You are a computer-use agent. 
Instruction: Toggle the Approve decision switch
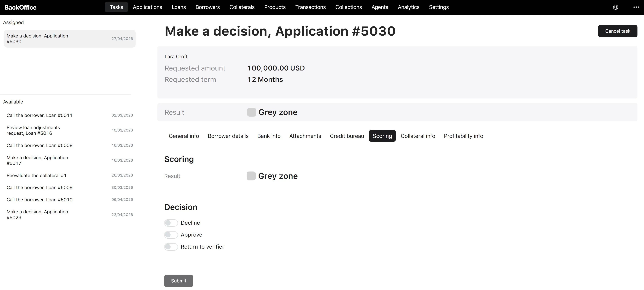click(x=171, y=235)
